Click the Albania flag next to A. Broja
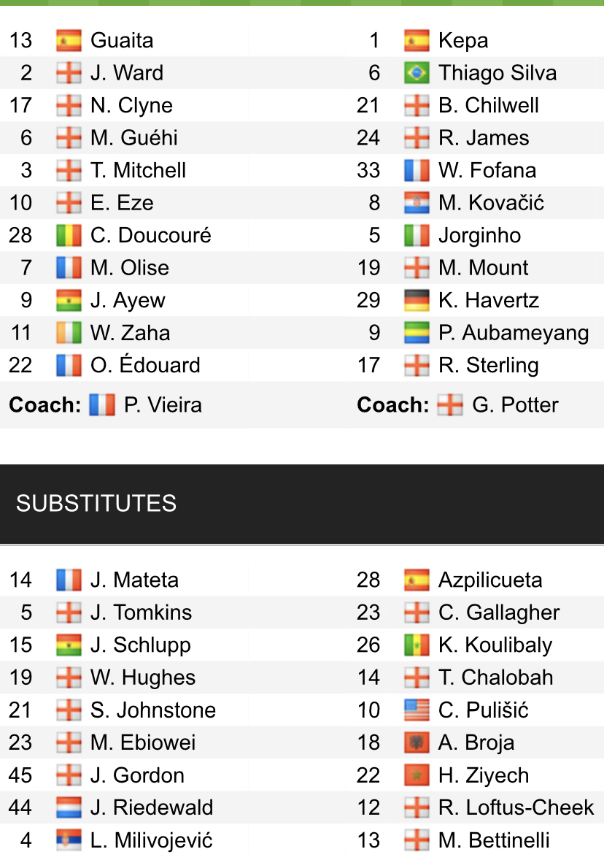The width and height of the screenshot is (604, 868). tap(417, 742)
